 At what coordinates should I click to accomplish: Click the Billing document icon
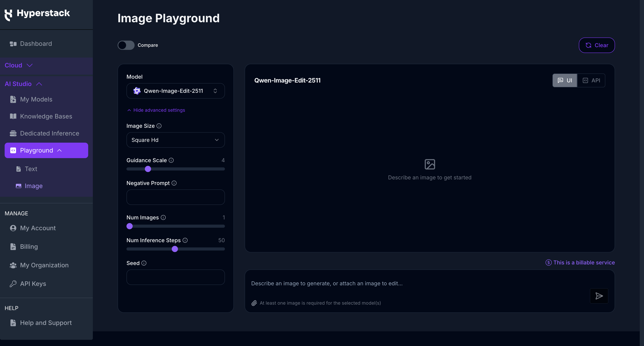13,247
